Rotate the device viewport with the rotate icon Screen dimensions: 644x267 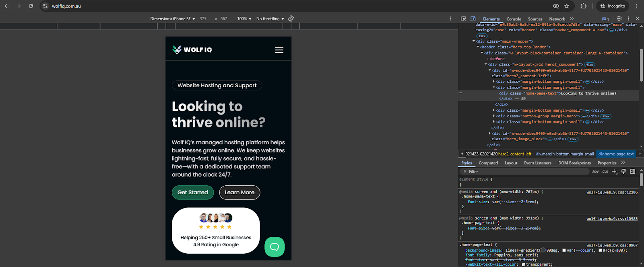tap(291, 18)
